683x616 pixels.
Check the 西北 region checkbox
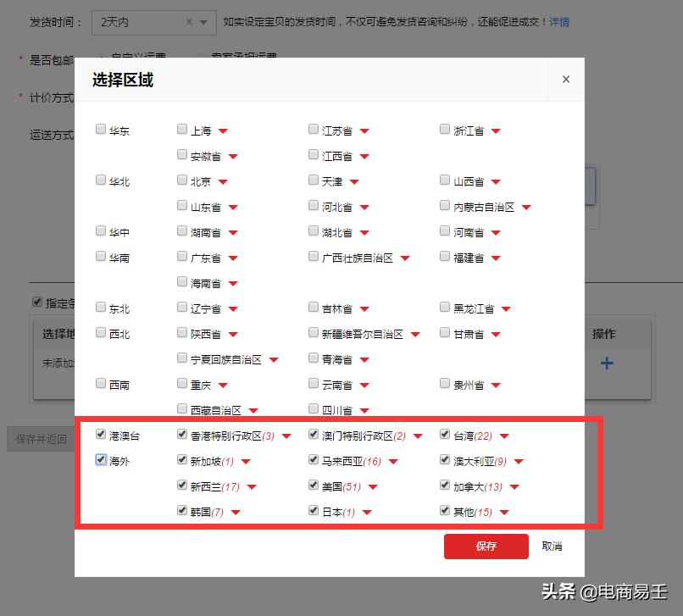tap(101, 332)
